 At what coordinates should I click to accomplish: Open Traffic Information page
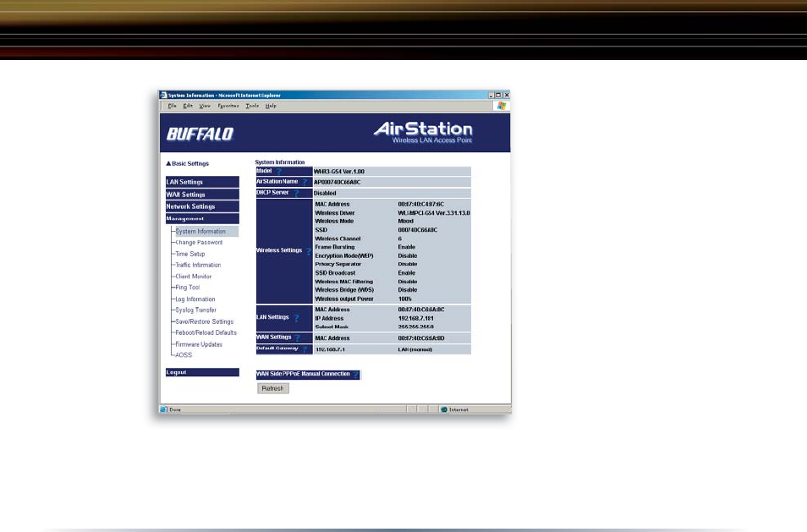(198, 265)
